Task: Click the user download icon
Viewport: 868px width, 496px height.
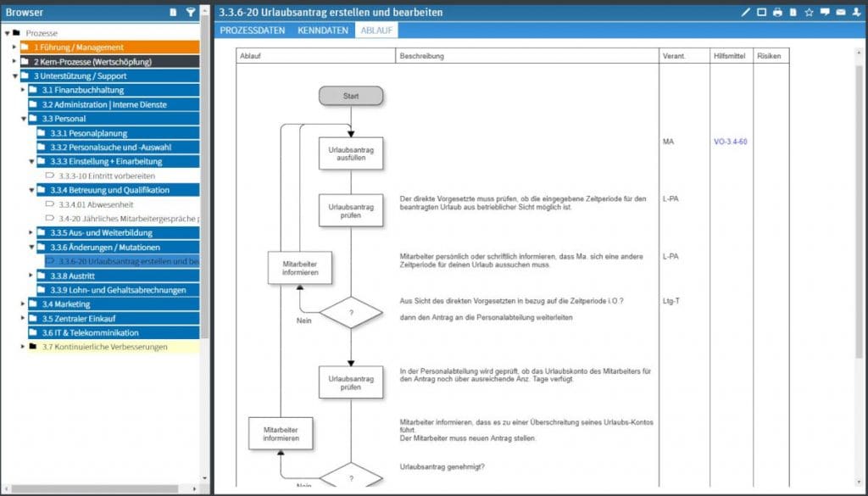Action: pyautogui.click(x=856, y=12)
